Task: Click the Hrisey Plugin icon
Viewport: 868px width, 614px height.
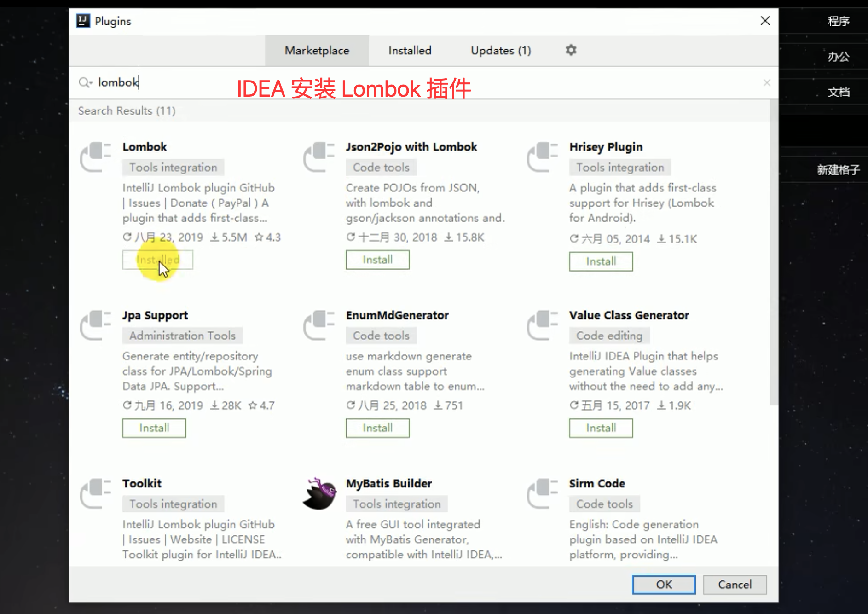Action: pyautogui.click(x=543, y=157)
